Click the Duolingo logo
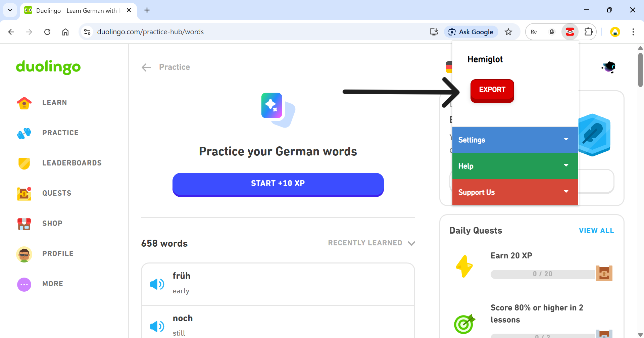 coord(48,67)
